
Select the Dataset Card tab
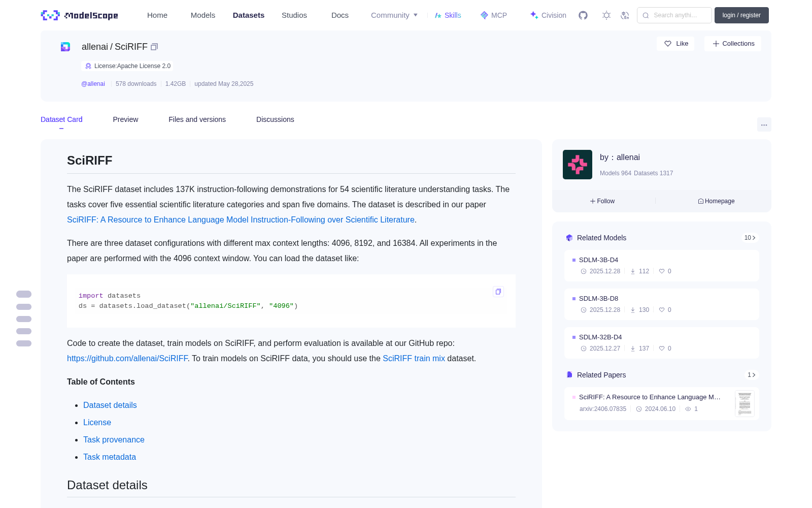pos(61,119)
